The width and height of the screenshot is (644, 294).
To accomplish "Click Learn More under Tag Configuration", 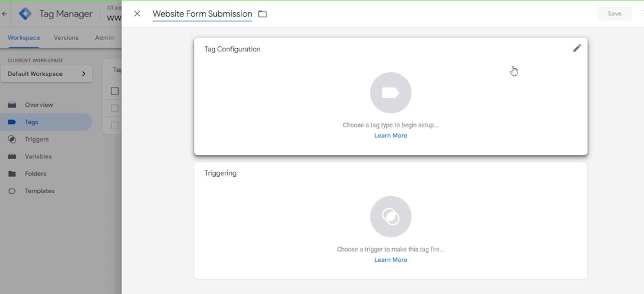I will [390, 136].
